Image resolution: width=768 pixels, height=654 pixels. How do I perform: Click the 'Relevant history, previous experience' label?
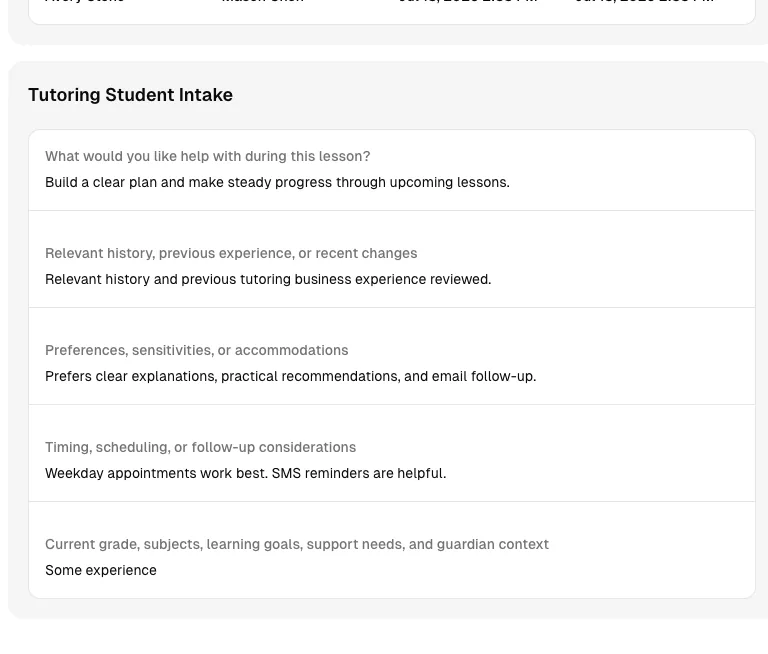[231, 253]
